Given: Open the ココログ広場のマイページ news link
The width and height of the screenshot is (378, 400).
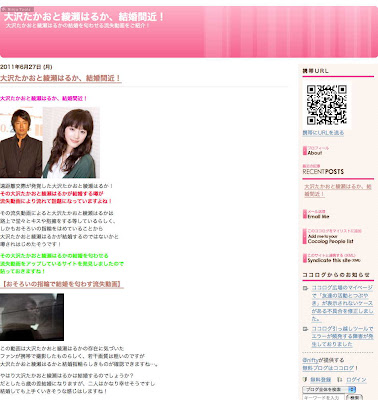Looking at the screenshot, I should [342, 303].
